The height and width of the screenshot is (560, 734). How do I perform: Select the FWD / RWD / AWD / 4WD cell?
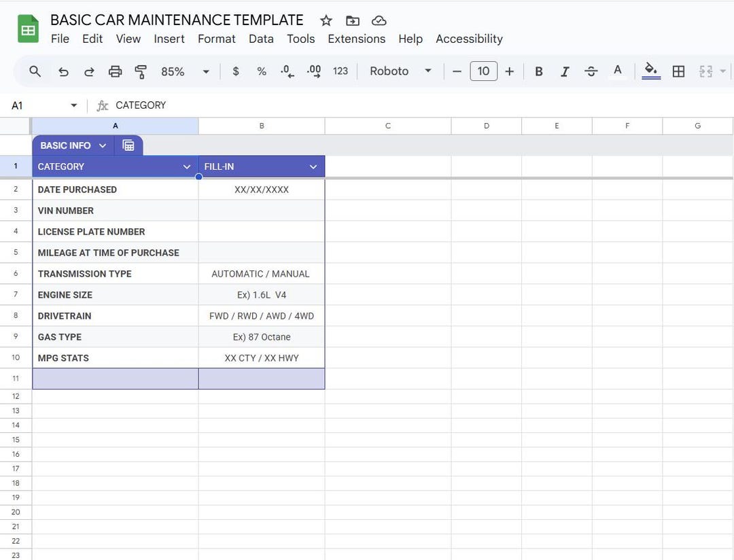pyautogui.click(x=262, y=316)
